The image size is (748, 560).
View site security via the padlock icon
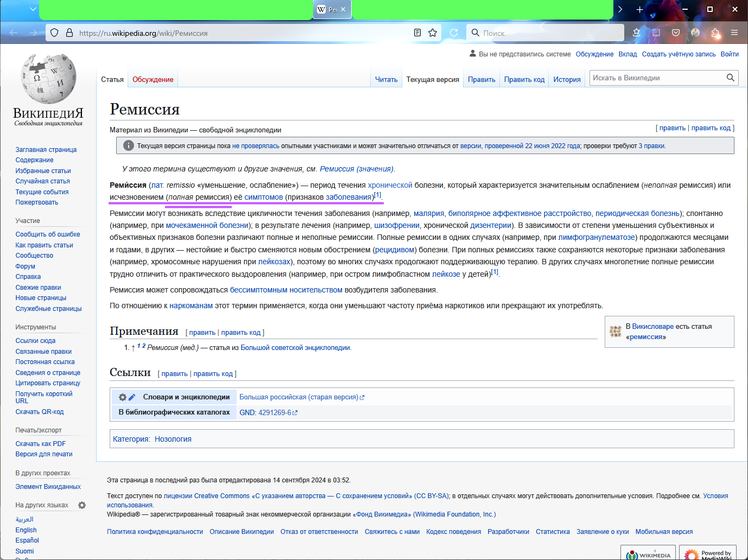[69, 33]
